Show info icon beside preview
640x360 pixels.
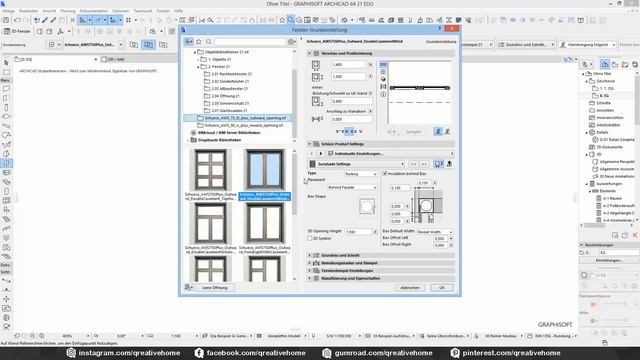pyautogui.click(x=383, y=94)
